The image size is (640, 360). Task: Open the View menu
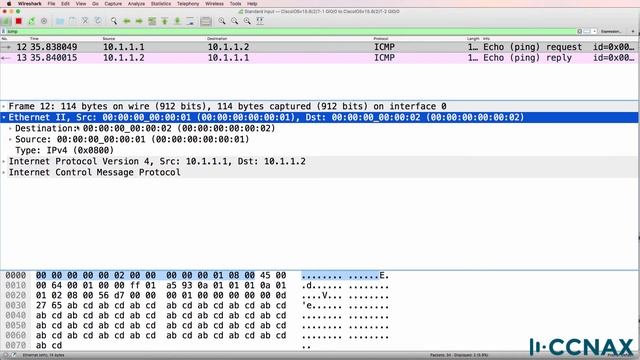click(x=81, y=4)
